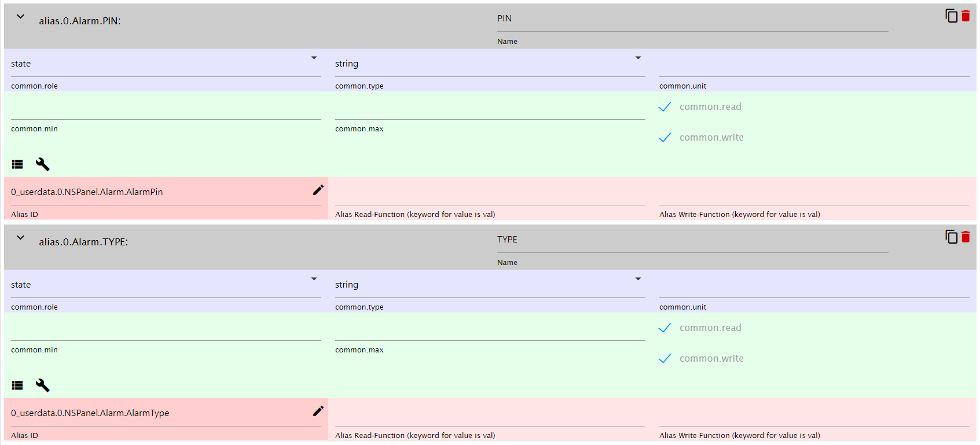Viewport: 980px width, 445px height.
Task: Copy the alias.0.Alarm.TYPE entry
Action: pyautogui.click(x=951, y=237)
